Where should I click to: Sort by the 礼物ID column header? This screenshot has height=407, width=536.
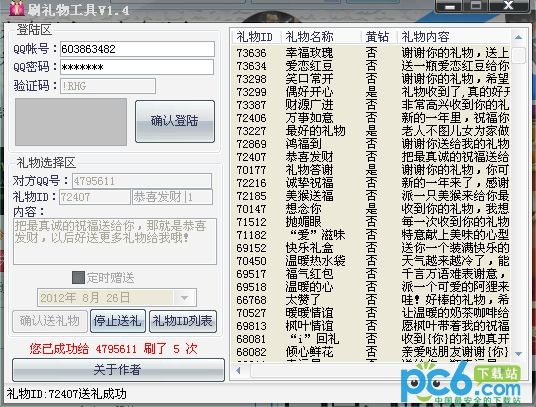(x=256, y=37)
